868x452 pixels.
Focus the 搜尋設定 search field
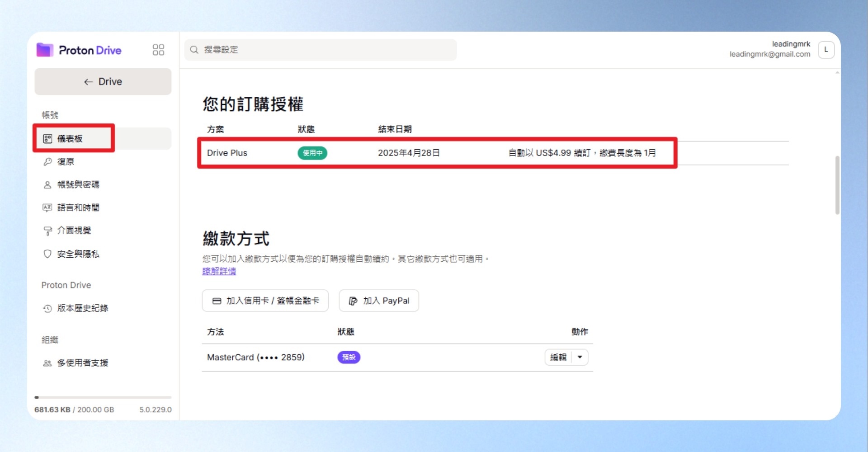(x=321, y=50)
